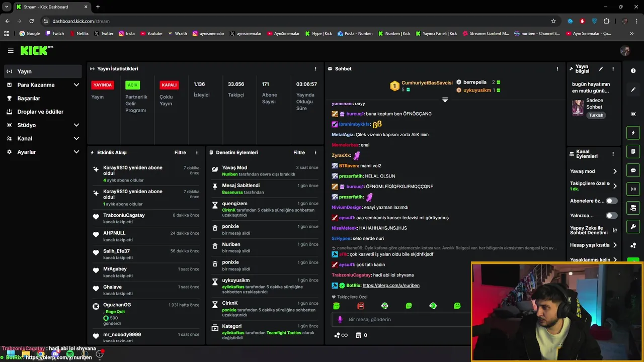The image size is (644, 362).
Task: Pick the first green emote
Action: [x=336, y=306]
